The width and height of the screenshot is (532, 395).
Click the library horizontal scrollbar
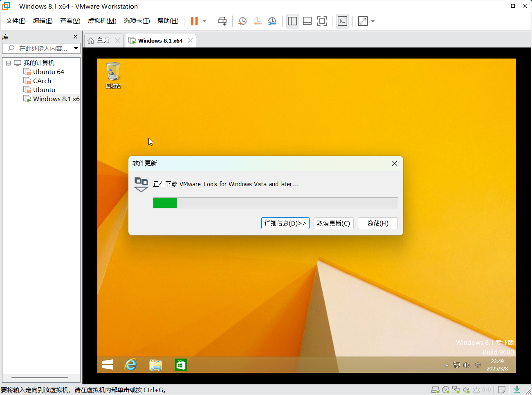(40, 377)
